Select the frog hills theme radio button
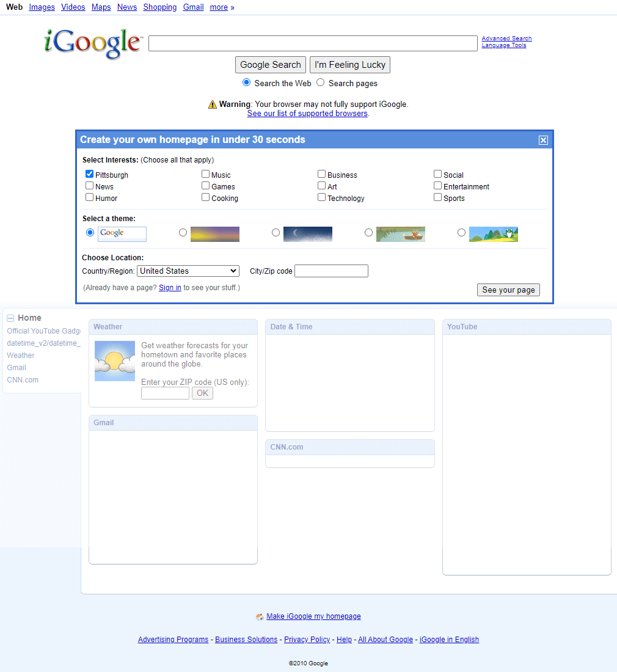 [461, 232]
